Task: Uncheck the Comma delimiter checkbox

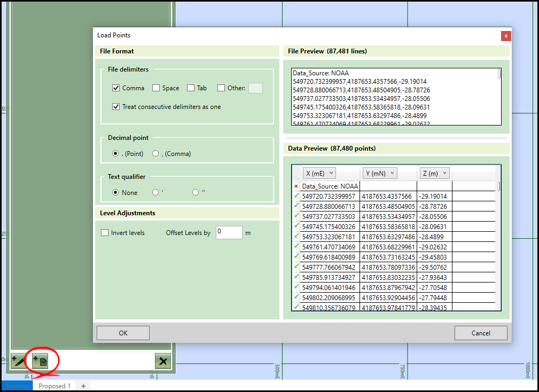Action: click(x=116, y=88)
